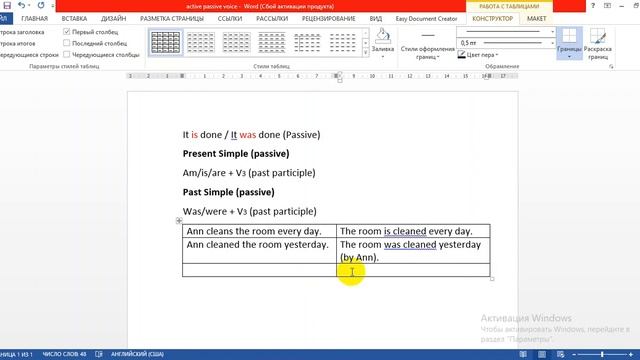Open the РАССЫЛКИ tab
640x360 pixels.
pyautogui.click(x=272, y=19)
